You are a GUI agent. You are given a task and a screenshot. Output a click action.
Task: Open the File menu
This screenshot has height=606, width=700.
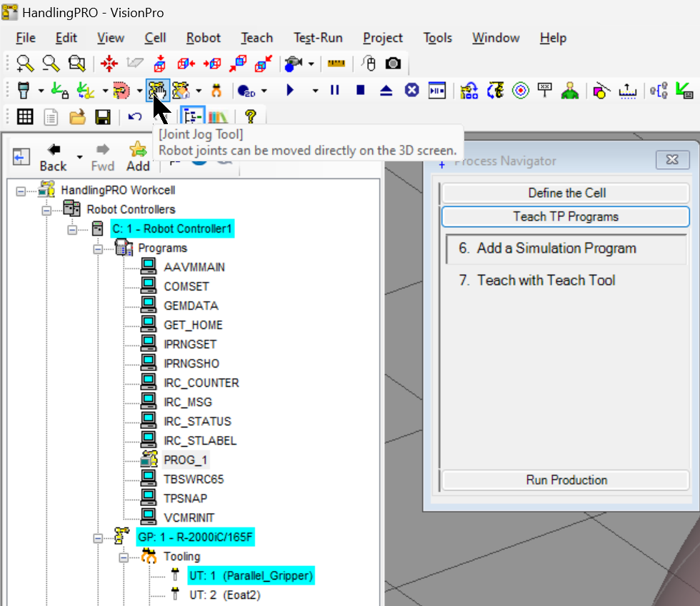pyautogui.click(x=26, y=38)
